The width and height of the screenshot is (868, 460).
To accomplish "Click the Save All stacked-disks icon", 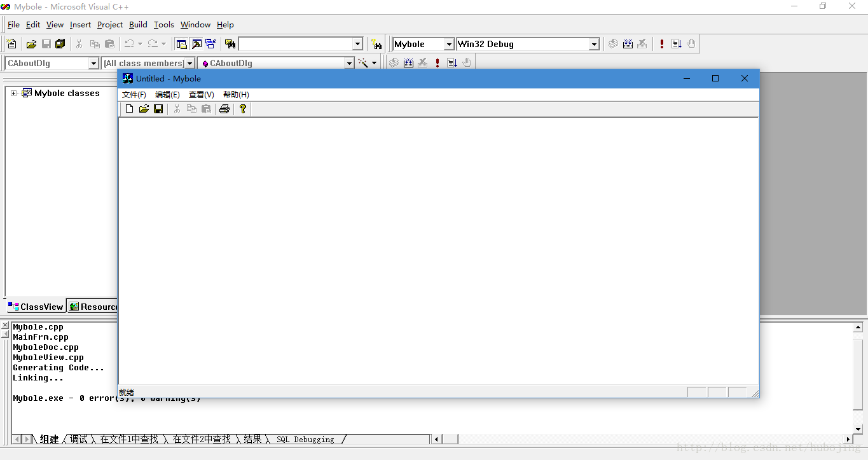I will tap(60, 44).
